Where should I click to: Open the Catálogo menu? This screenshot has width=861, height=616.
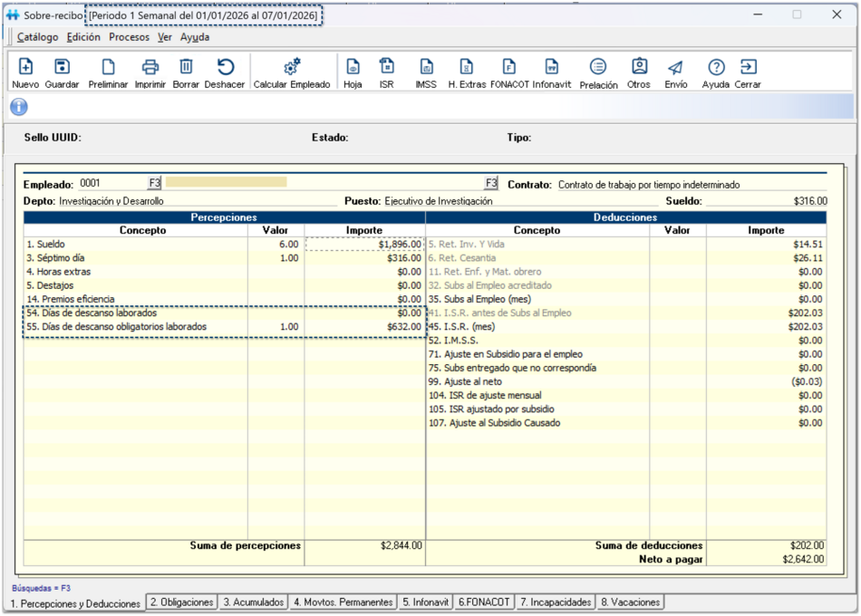point(37,38)
